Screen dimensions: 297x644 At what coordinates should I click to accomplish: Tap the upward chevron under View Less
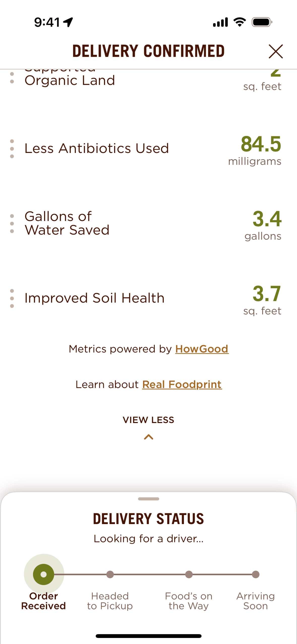pos(149,437)
